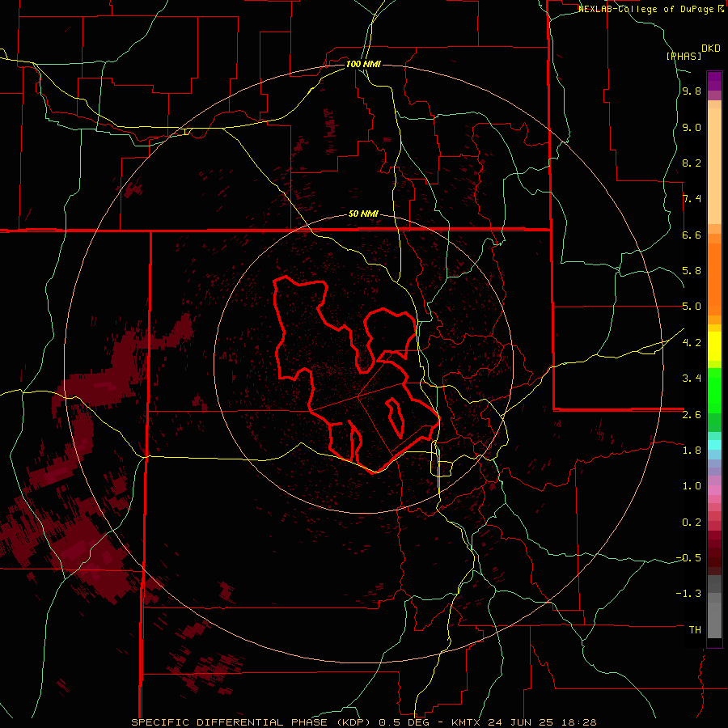Pick the 6.6 scale value
This screenshot has height=728, width=728.
(x=692, y=235)
